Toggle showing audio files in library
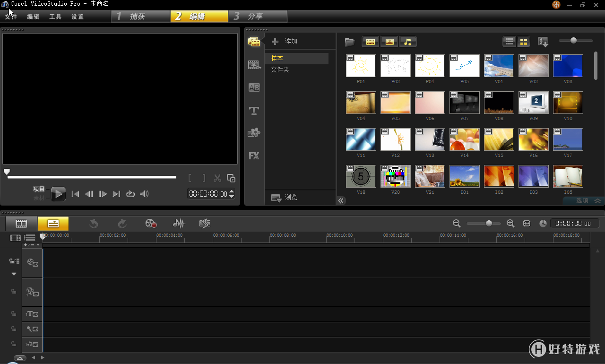 408,42
